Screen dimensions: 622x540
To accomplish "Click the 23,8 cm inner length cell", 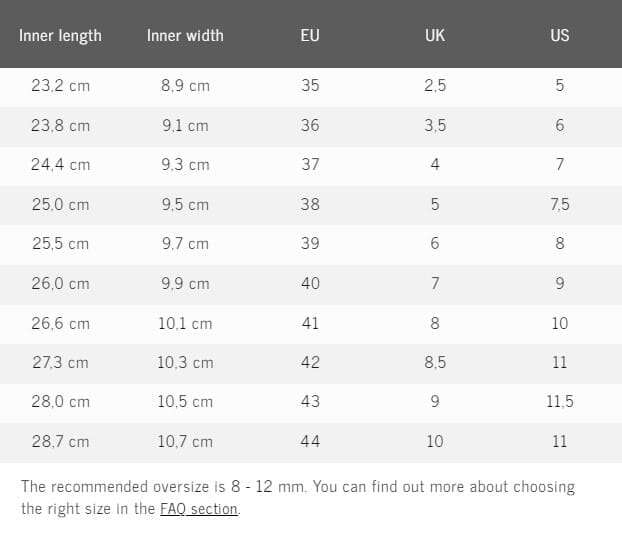I will pyautogui.click(x=60, y=126).
